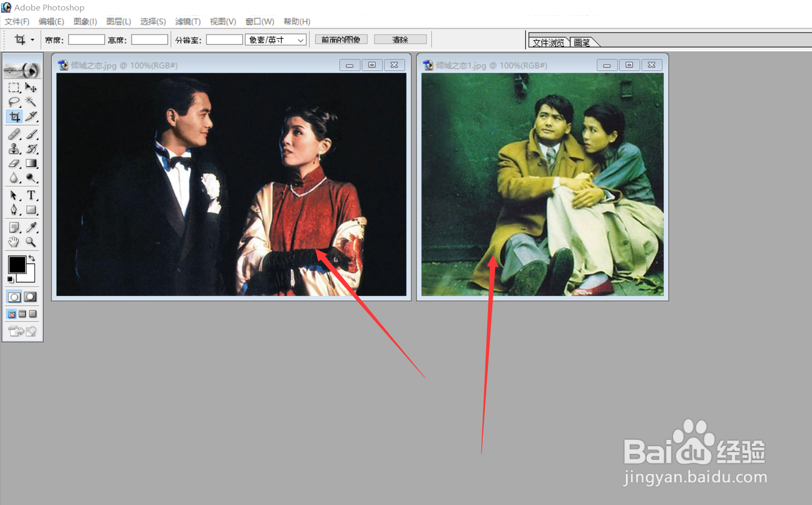Switch to the 文件浏览 tab
Image resolution: width=812 pixels, height=505 pixels.
click(x=548, y=43)
